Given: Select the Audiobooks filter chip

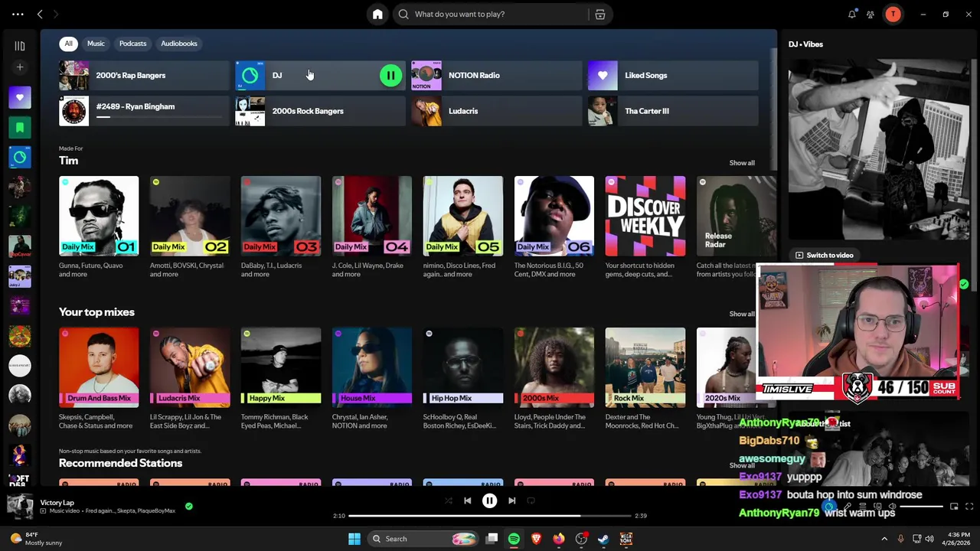Looking at the screenshot, I should pos(179,44).
